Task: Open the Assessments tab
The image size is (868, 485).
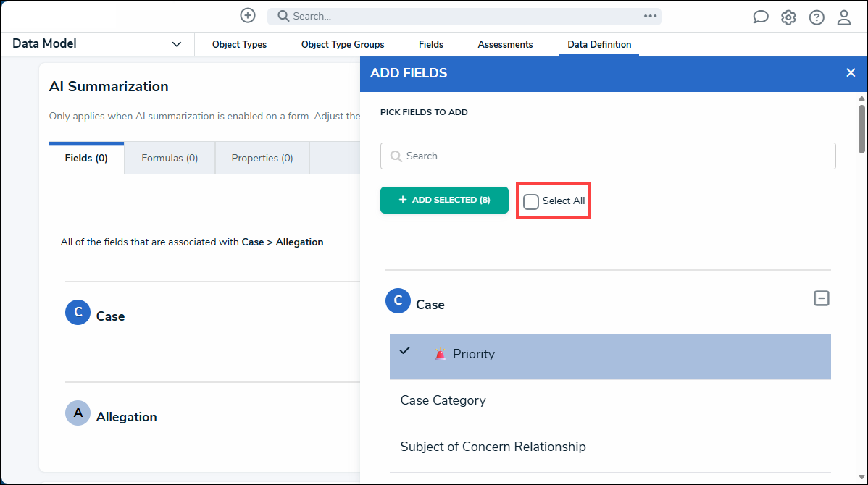Action: (505, 45)
